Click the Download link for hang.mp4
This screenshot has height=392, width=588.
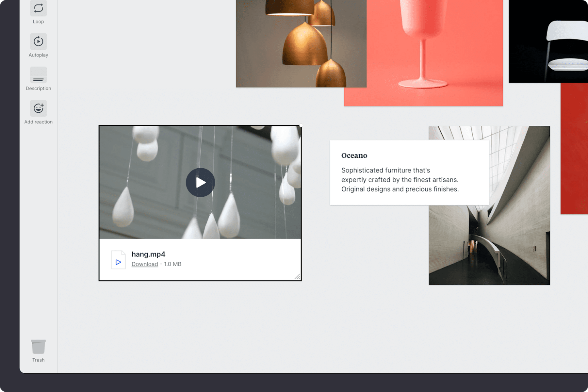[x=145, y=264]
